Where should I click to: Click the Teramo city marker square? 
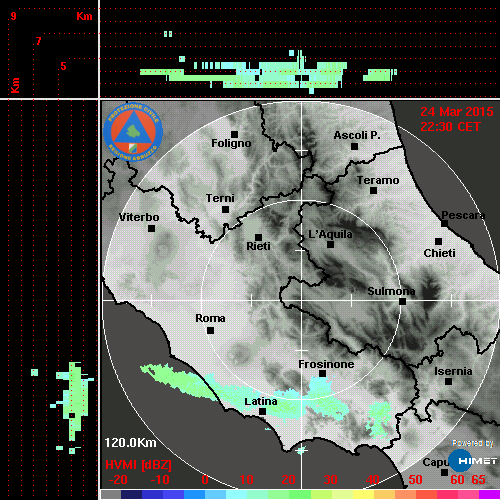(374, 191)
